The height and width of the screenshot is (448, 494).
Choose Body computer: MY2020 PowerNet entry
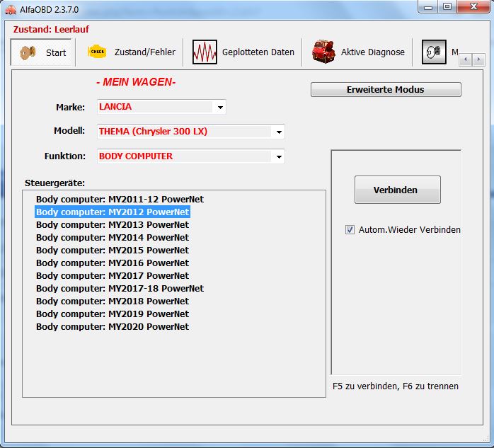113,326
